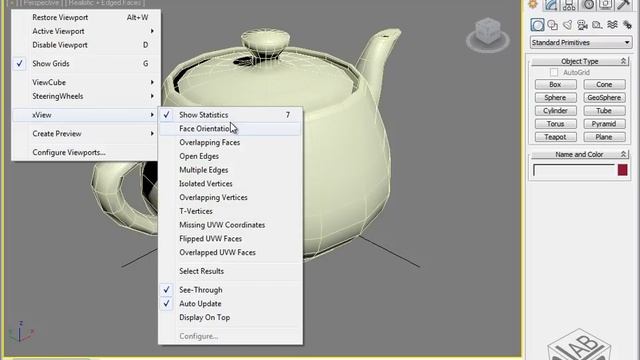
Task: Enable Display On Top option
Action: point(230,318)
